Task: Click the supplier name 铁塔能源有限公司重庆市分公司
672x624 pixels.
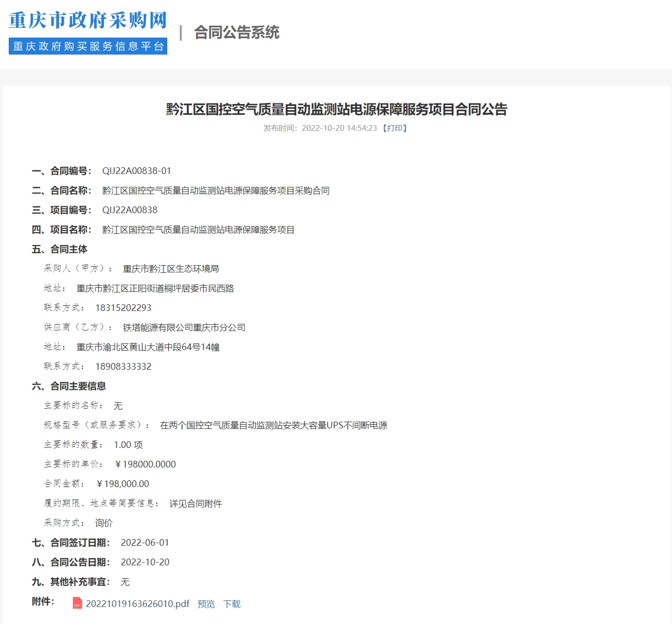Action: 184,327
